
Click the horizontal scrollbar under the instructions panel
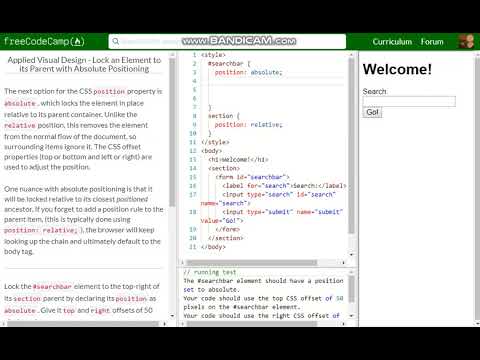(83, 323)
